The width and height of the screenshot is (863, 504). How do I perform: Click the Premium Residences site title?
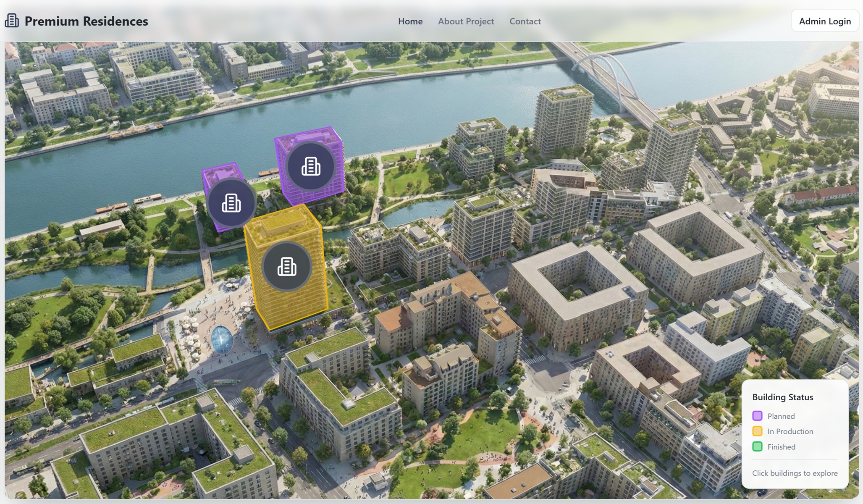tap(86, 21)
